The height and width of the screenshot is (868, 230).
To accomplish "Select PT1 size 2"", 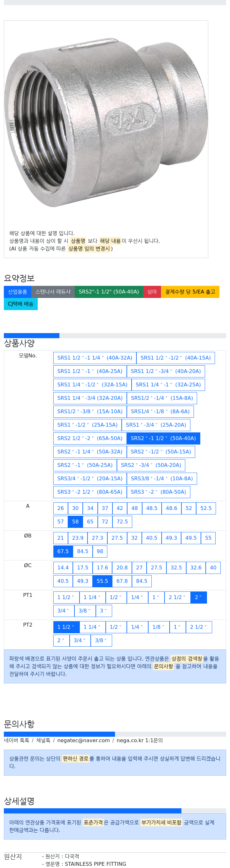I will [199, 597].
